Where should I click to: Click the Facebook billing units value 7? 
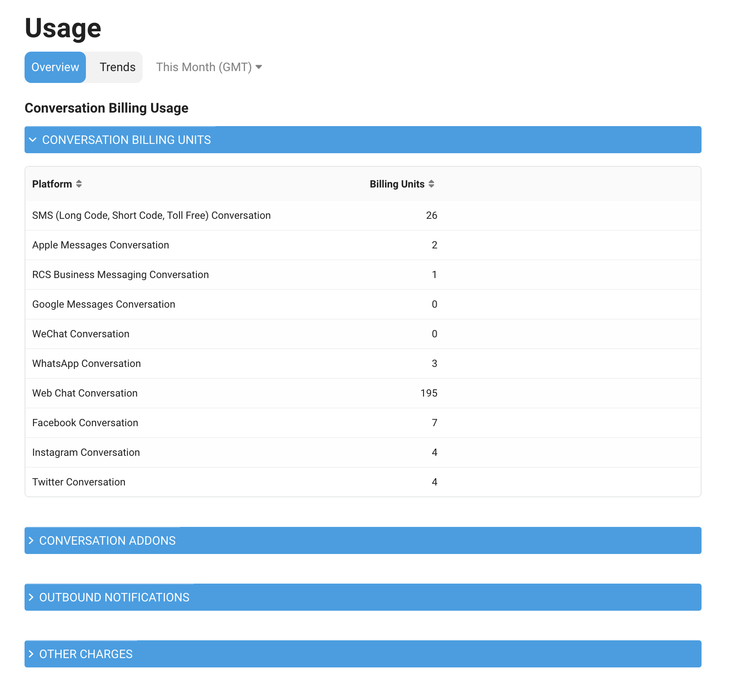(x=435, y=423)
